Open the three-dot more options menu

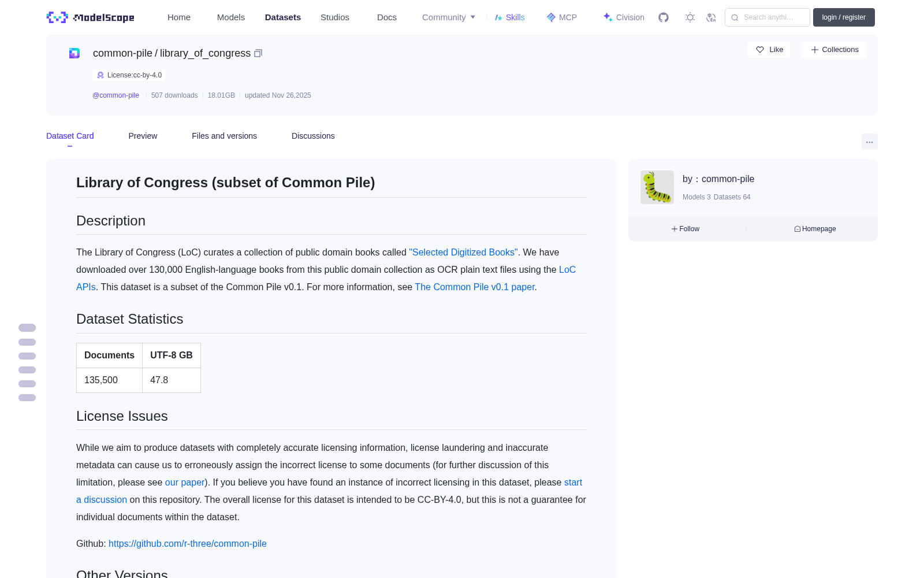pyautogui.click(x=869, y=142)
